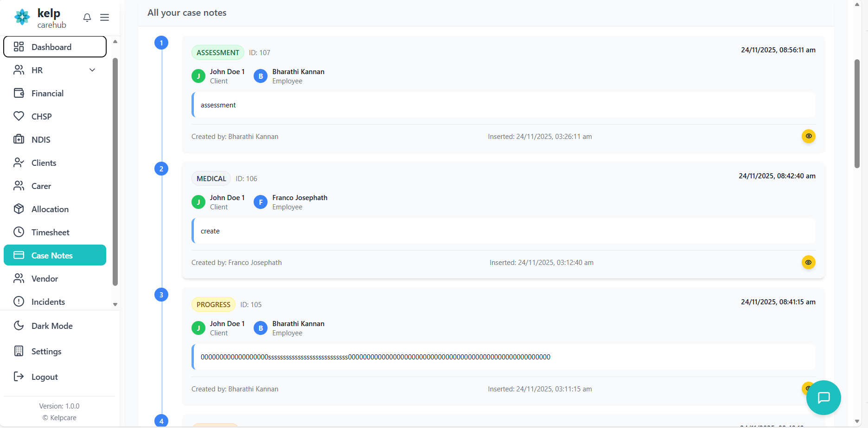Screen dimensions: 868x428
Task: Click the Kelp Carehub logo
Action: click(41, 18)
